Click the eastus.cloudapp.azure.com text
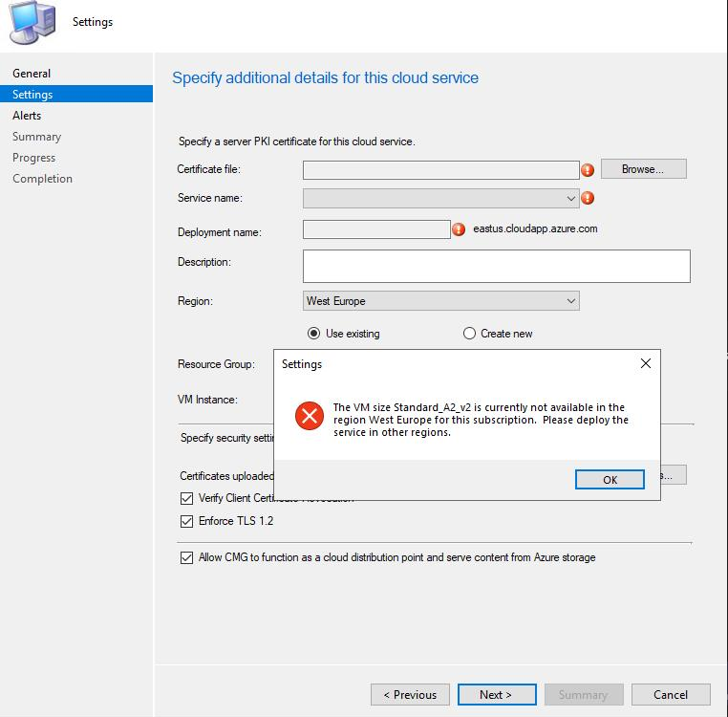The width and height of the screenshot is (728, 717). (535, 228)
